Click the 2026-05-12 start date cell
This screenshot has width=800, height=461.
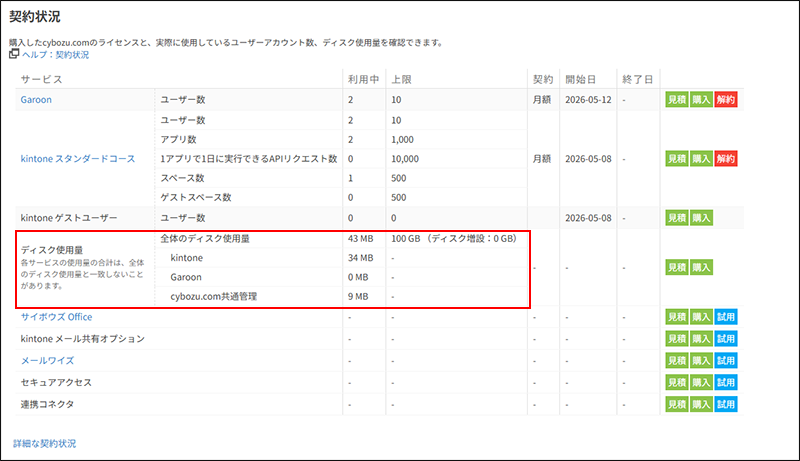[x=588, y=100]
